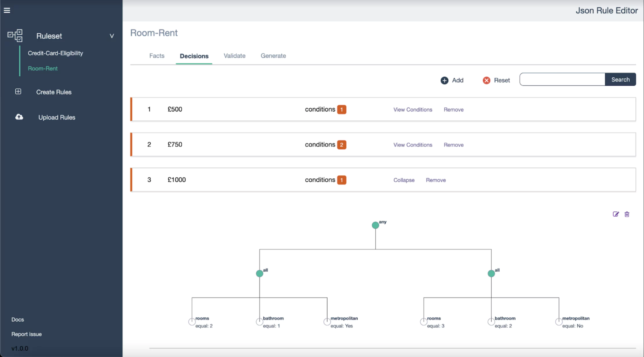Expand View Conditions for £750 decision
The image size is (644, 357).
coord(413,145)
